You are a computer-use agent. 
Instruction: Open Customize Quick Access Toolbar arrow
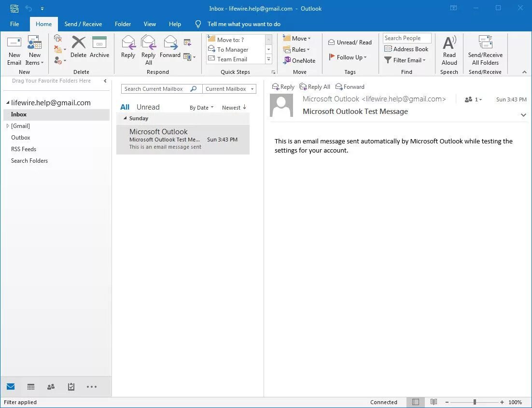(x=42, y=8)
